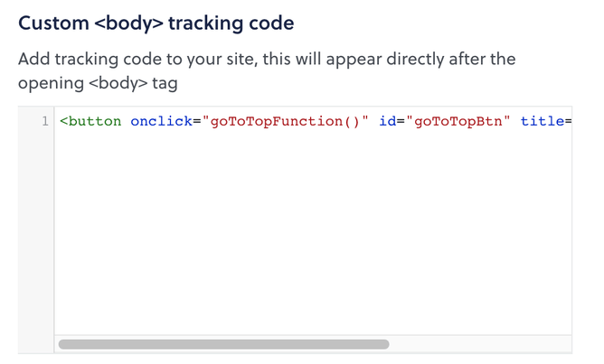Screen dimensions: 604x364
Task: Click scrollbar track right of the thumb
Action: pos(479,344)
